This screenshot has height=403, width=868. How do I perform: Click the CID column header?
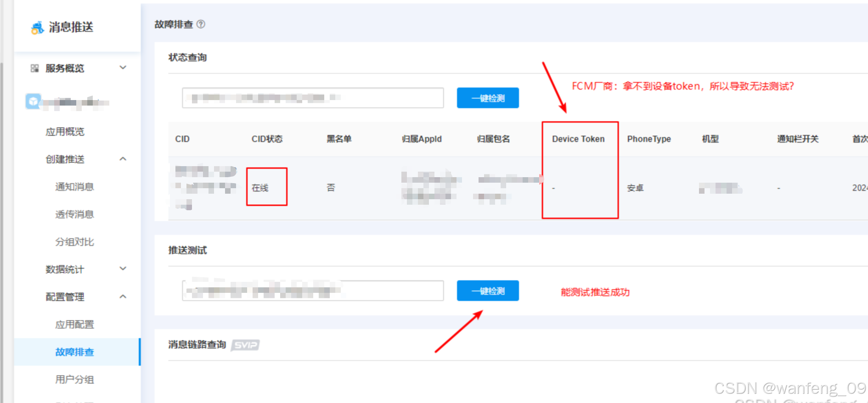coord(182,139)
